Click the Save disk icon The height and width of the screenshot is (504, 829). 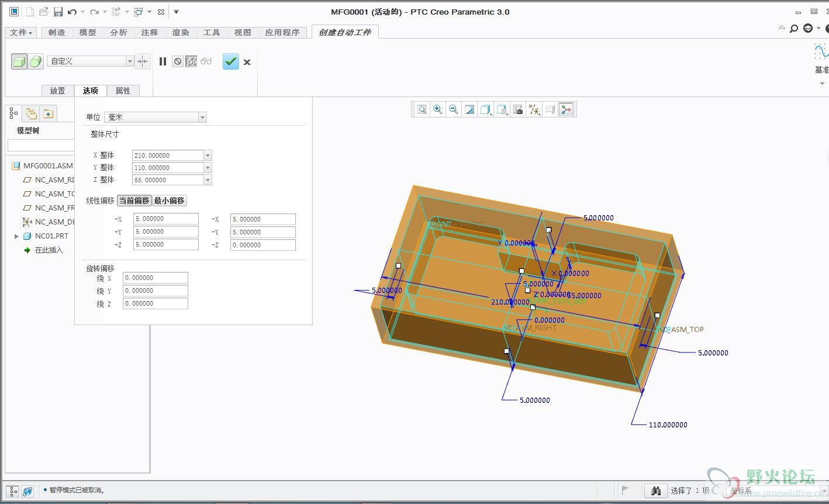pyautogui.click(x=58, y=12)
